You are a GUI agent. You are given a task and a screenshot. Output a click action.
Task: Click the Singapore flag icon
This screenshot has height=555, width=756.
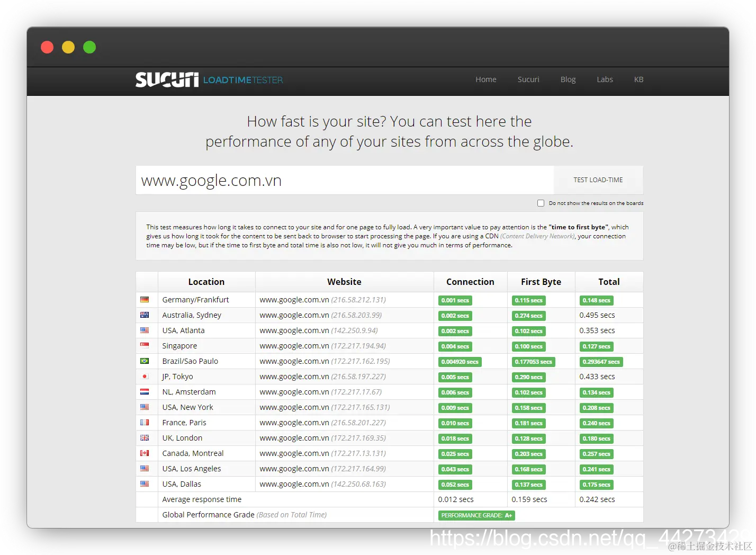click(145, 346)
